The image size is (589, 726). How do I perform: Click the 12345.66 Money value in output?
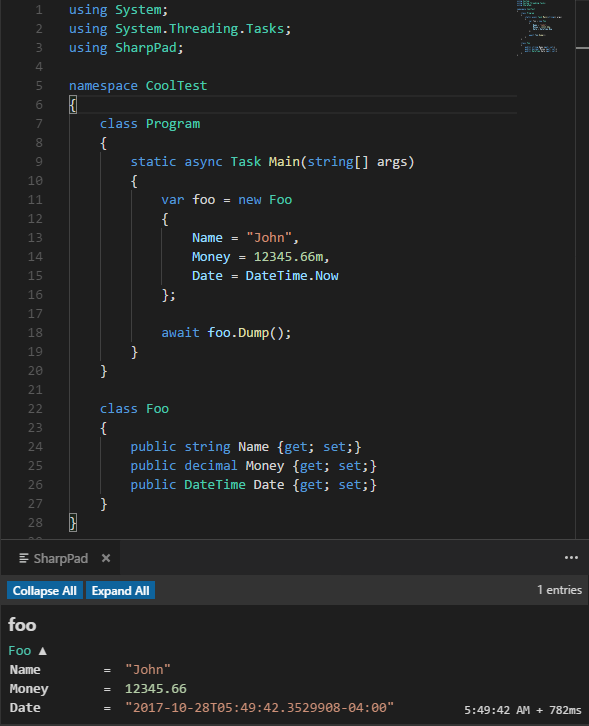click(156, 688)
